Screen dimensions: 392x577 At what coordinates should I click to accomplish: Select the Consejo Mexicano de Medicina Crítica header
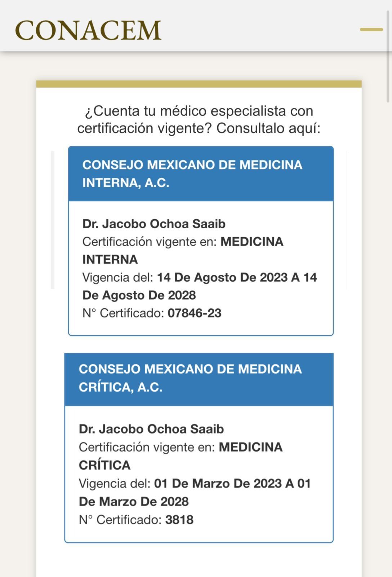(199, 378)
